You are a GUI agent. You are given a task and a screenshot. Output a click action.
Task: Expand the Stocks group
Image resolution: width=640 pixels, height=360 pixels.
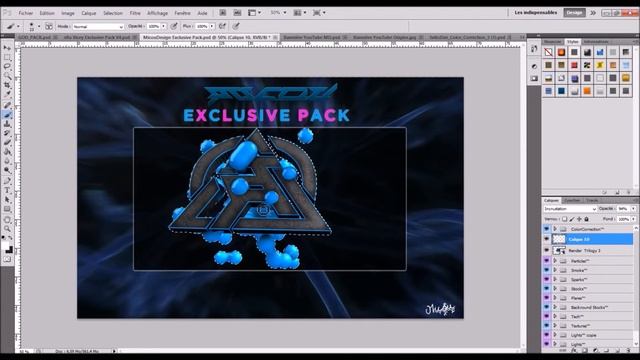[555, 289]
